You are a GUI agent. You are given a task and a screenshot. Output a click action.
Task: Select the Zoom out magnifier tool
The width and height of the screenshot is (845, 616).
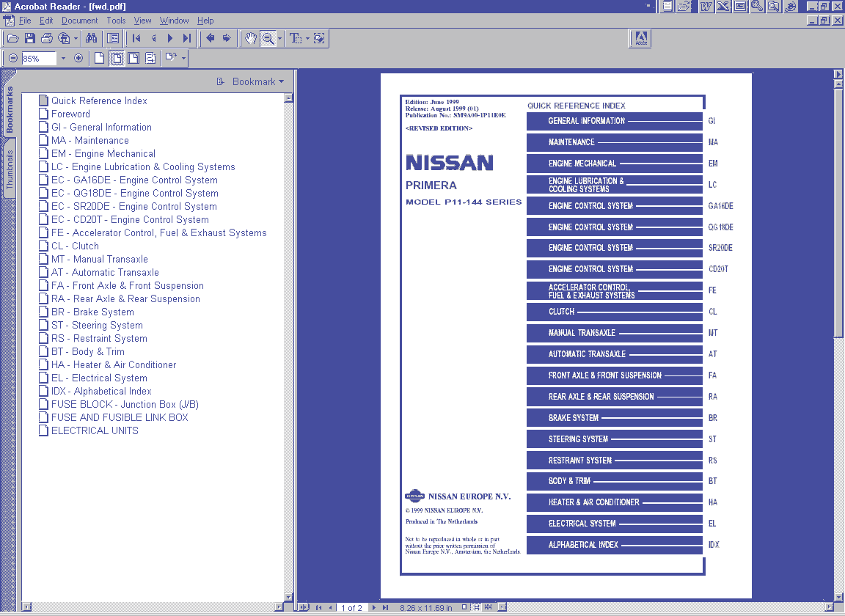[268, 38]
